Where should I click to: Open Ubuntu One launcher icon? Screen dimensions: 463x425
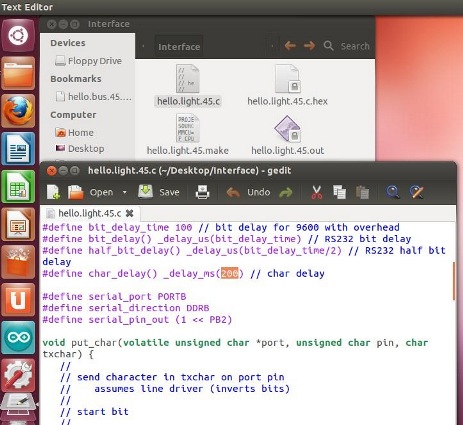18,300
